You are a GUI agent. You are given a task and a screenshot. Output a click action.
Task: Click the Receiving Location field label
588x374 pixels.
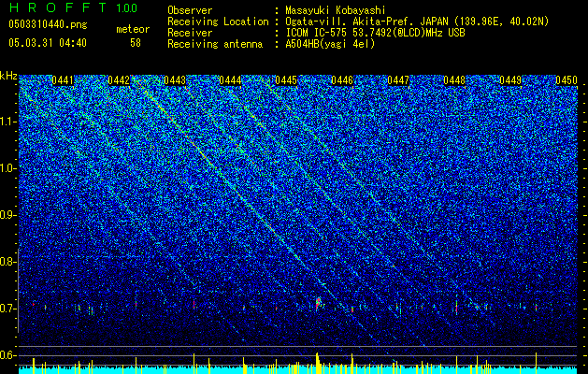(218, 22)
